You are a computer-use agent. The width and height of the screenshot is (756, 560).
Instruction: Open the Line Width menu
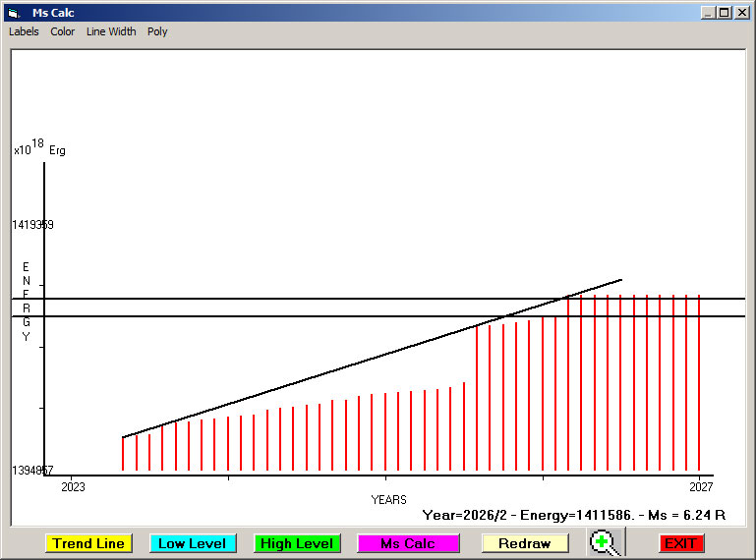(x=111, y=31)
